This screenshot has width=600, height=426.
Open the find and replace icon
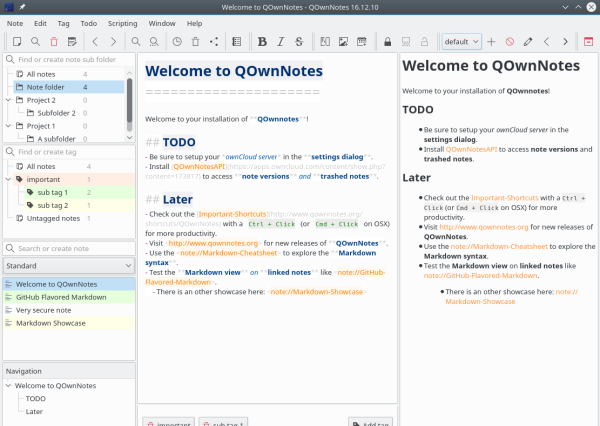coord(154,41)
